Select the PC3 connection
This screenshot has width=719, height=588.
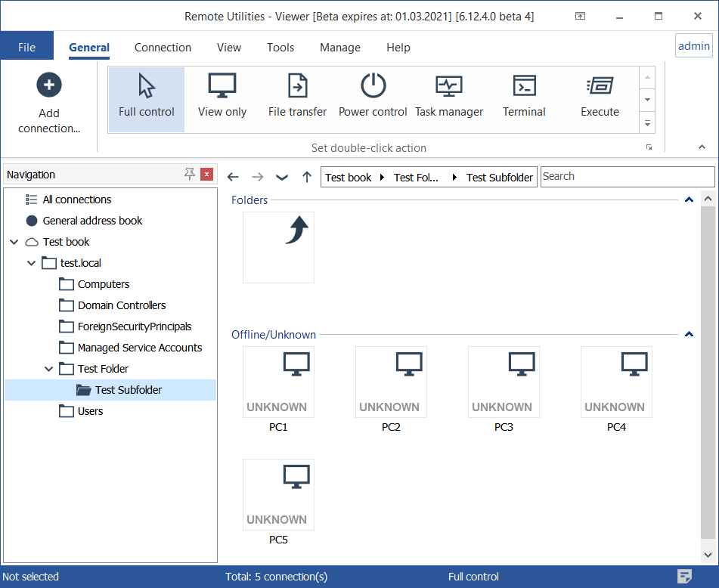[504, 389]
